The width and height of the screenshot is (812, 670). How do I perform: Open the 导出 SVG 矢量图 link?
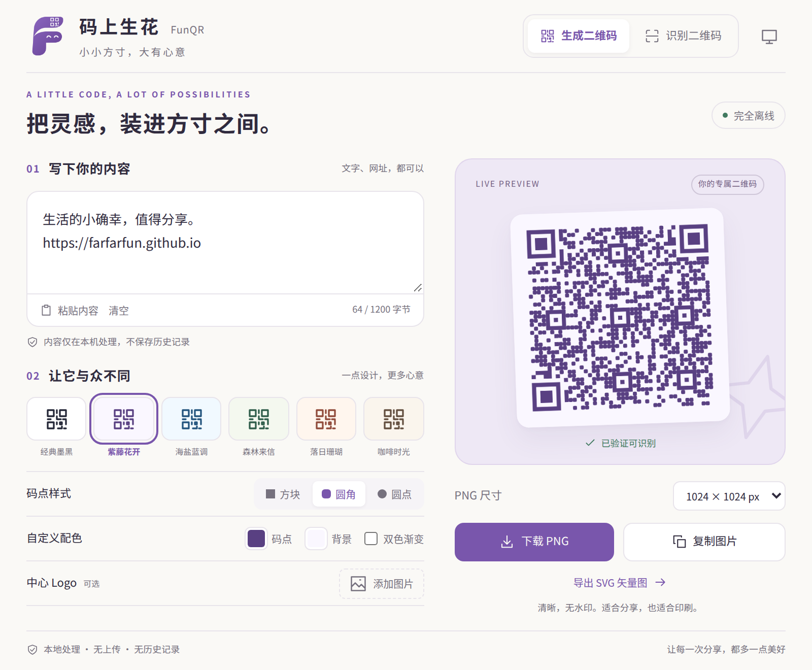tap(619, 583)
